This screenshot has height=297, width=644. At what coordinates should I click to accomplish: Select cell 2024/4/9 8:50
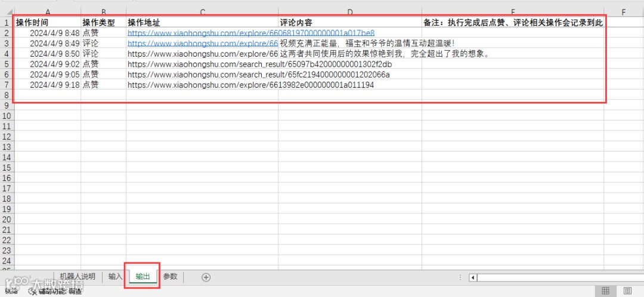click(x=48, y=54)
